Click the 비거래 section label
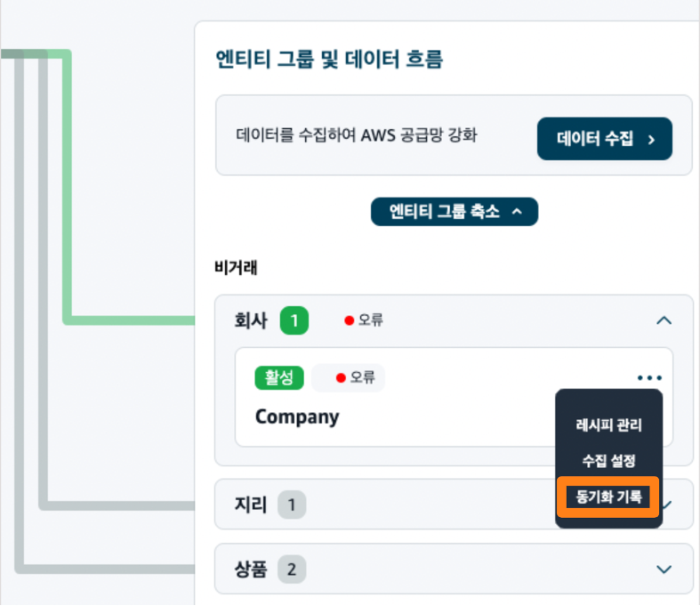The height and width of the screenshot is (606, 700). tap(236, 266)
